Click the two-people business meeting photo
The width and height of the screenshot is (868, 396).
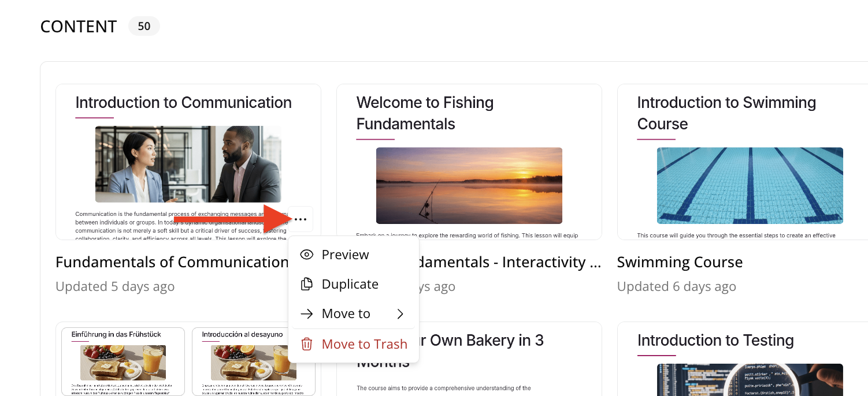(188, 164)
